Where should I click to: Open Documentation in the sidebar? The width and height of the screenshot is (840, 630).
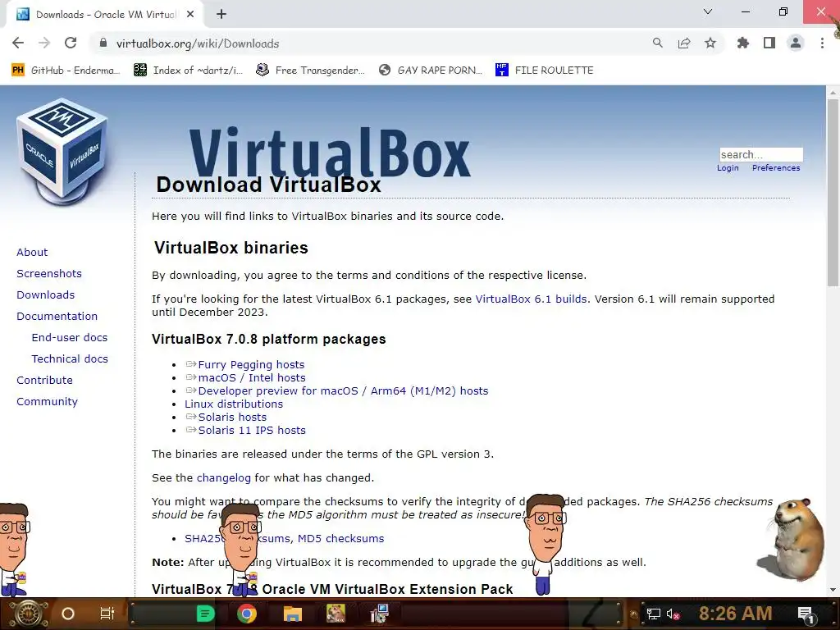pos(57,317)
